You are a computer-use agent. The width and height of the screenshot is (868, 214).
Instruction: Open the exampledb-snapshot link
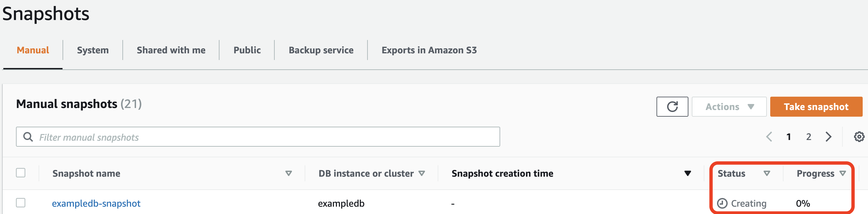pyautogui.click(x=96, y=204)
